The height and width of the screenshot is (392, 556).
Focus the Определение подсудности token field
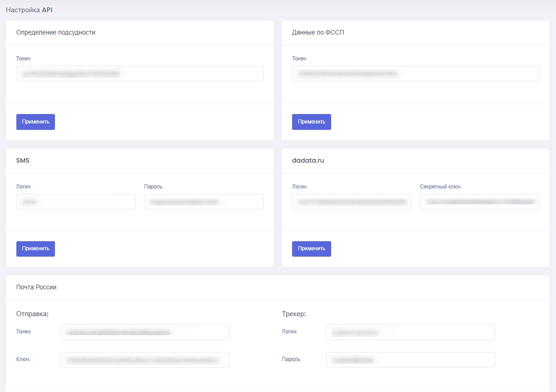click(139, 74)
